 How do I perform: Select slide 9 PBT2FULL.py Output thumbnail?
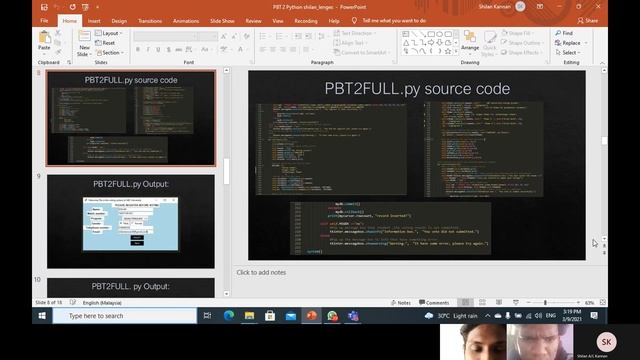[x=131, y=222]
